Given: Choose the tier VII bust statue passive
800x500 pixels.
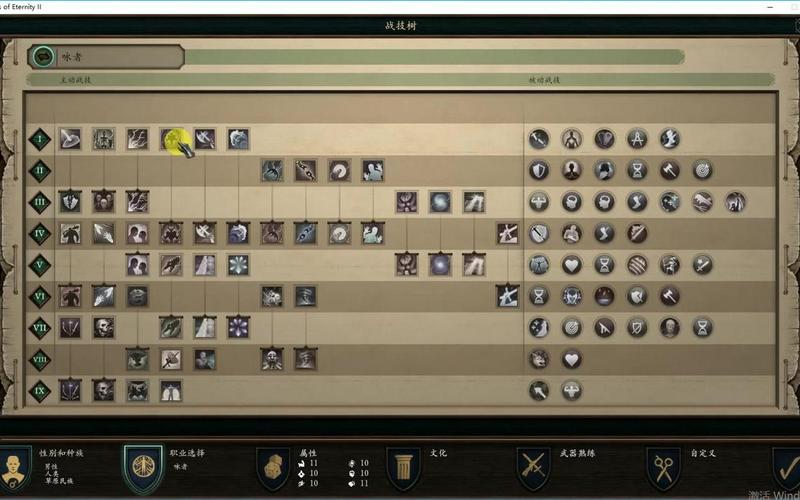Looking at the screenshot, I should 670,328.
